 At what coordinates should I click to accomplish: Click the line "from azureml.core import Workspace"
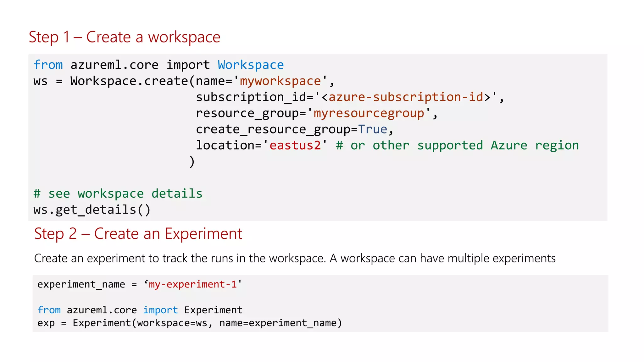pos(158,65)
